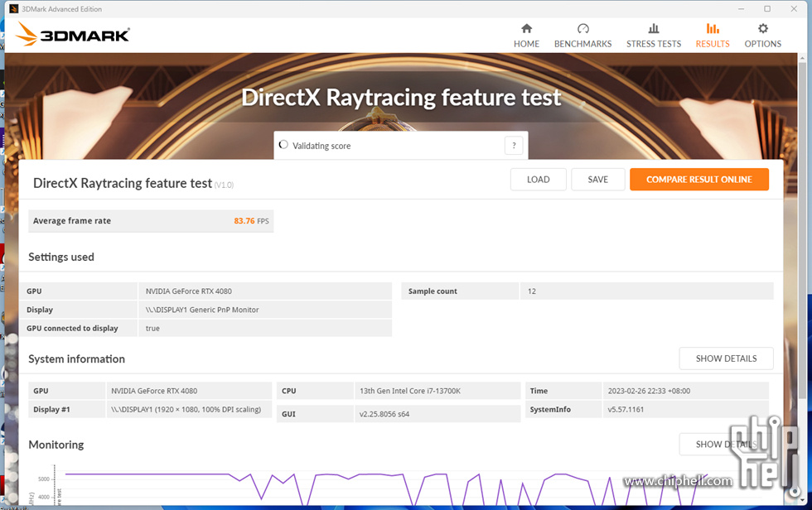Go to the HOME section icon
Image resolution: width=812 pixels, height=510 pixels.
pos(526,29)
